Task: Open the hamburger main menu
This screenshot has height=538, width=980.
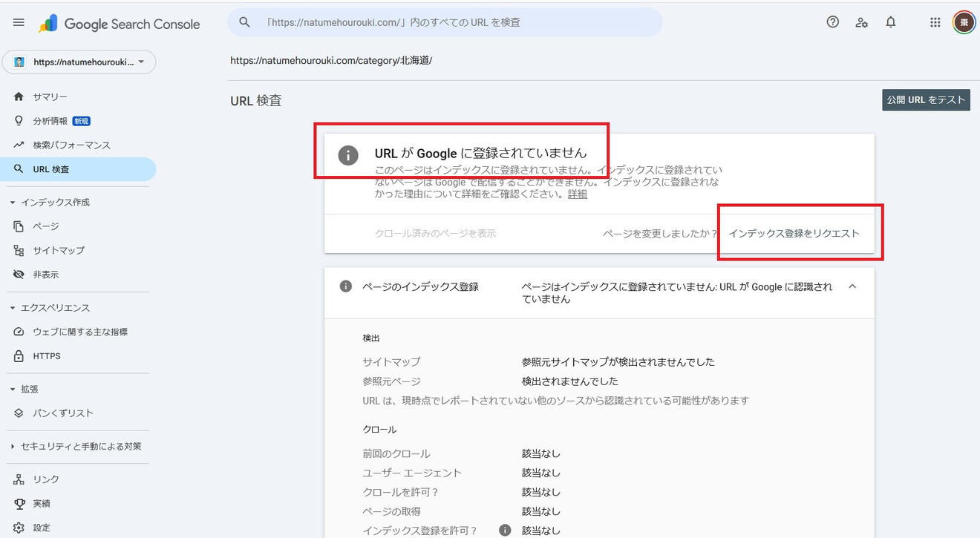Action: click(19, 23)
